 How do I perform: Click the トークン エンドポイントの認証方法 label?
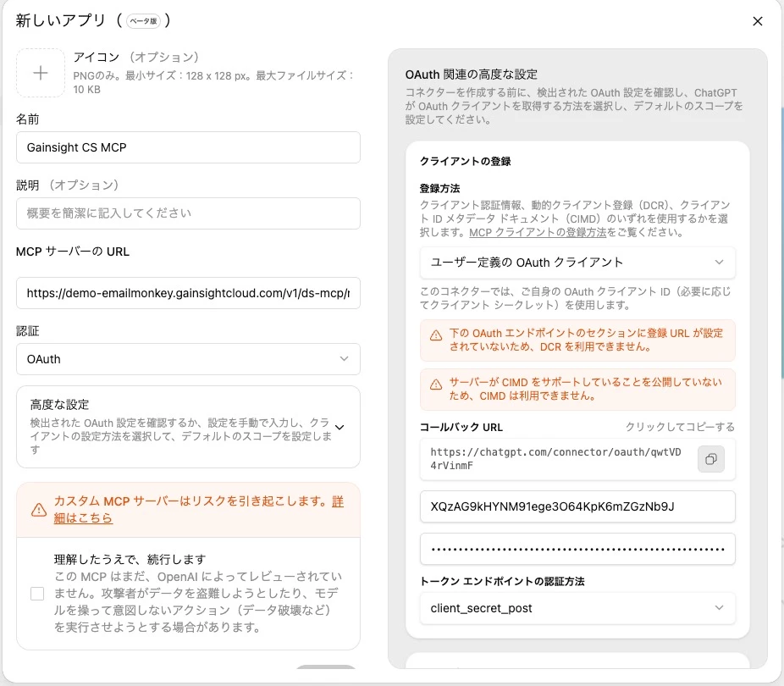502,581
